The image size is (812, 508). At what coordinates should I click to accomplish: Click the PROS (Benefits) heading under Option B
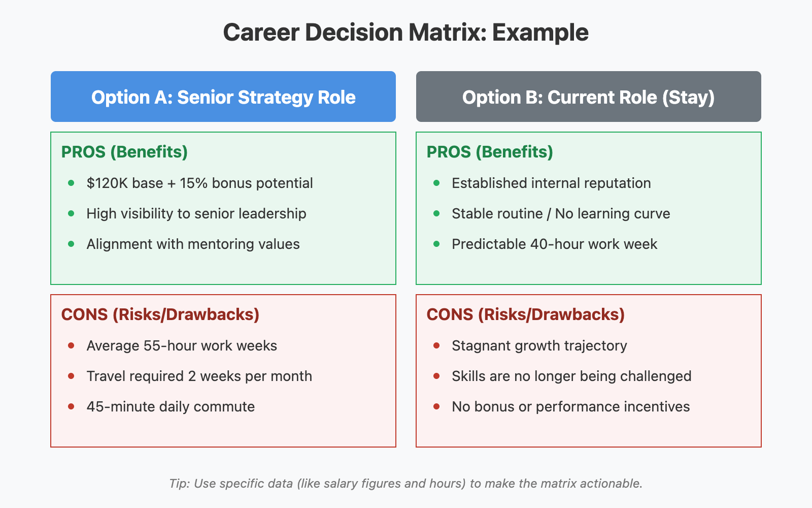490,152
